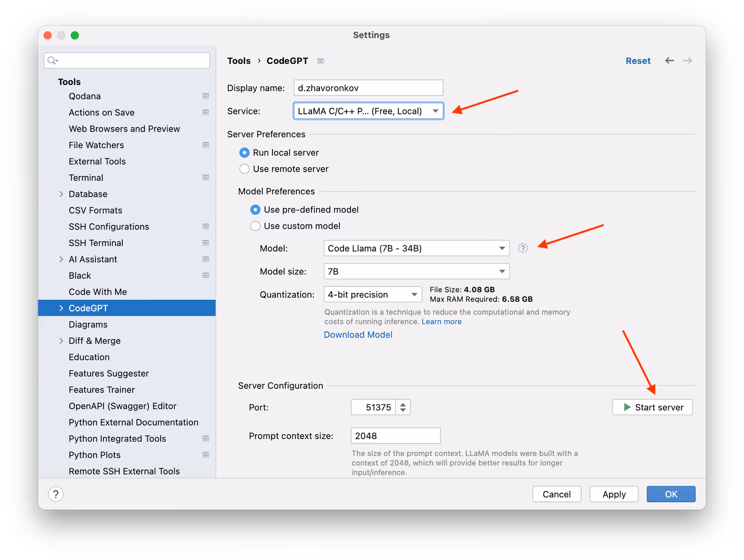744x560 pixels.
Task: Click the Start server button
Action: click(652, 407)
